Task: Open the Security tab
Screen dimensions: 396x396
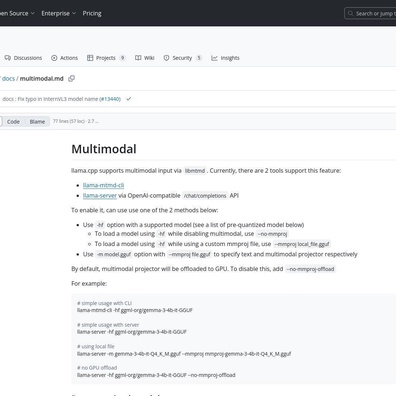Action: [183, 58]
